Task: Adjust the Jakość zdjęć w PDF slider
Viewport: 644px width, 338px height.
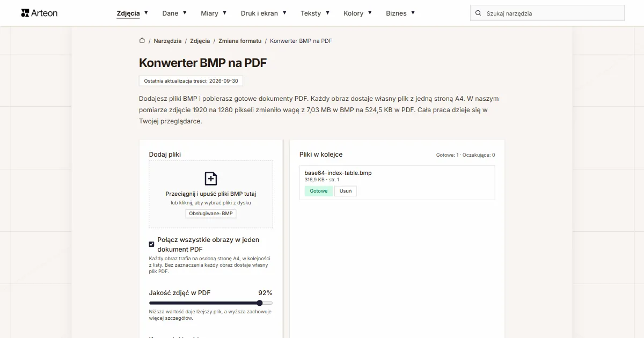Action: pos(211,303)
